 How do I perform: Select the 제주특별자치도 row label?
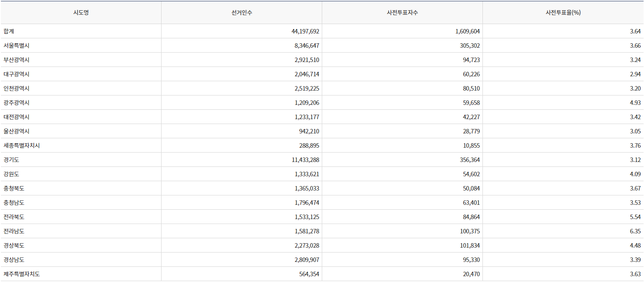click(x=21, y=274)
